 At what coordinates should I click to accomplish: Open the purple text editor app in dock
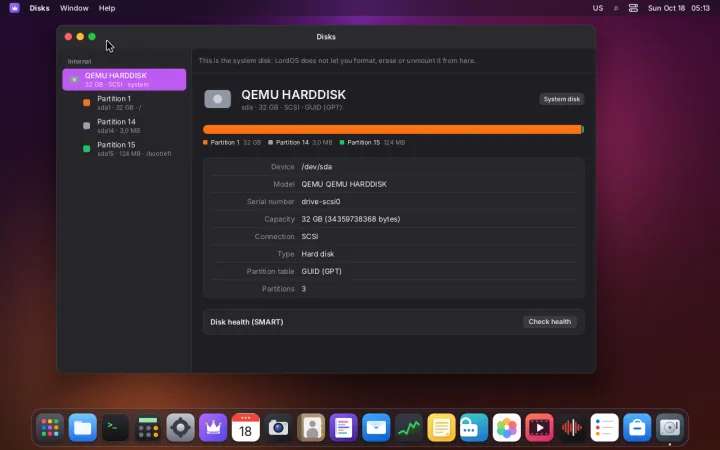coord(343,428)
